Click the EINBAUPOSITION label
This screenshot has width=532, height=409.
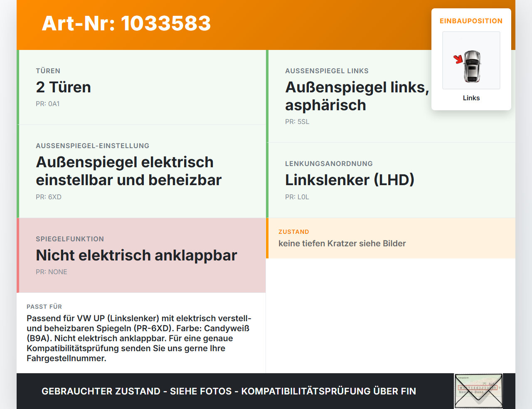tap(471, 21)
